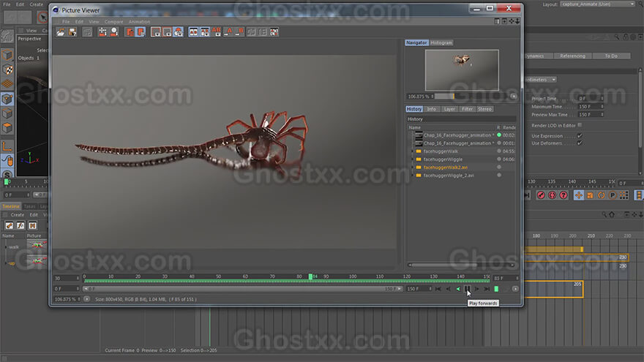Image resolution: width=644 pixels, height=362 pixels.
Task: Click the Remove Image icon in toolbar
Action: pos(114,32)
